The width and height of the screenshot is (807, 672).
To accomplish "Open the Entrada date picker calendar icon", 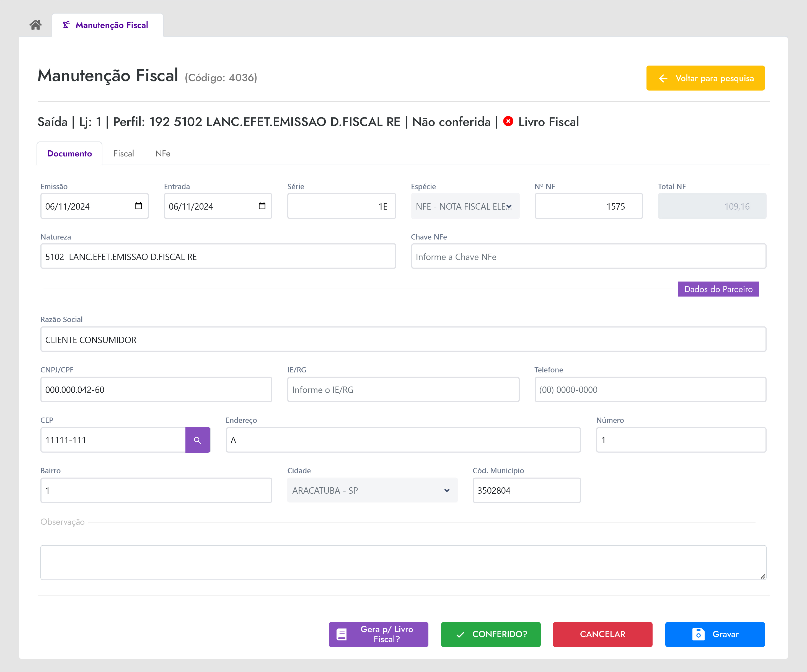I will pyautogui.click(x=262, y=206).
